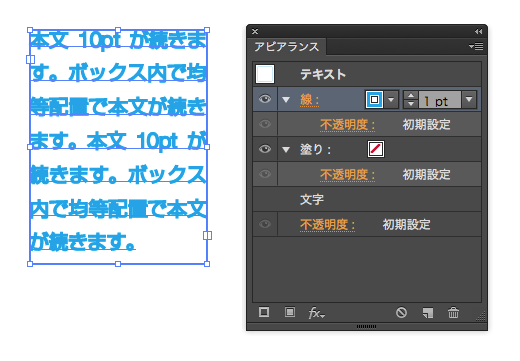Open stroke 不透明度 opacity link

pyautogui.click(x=347, y=125)
